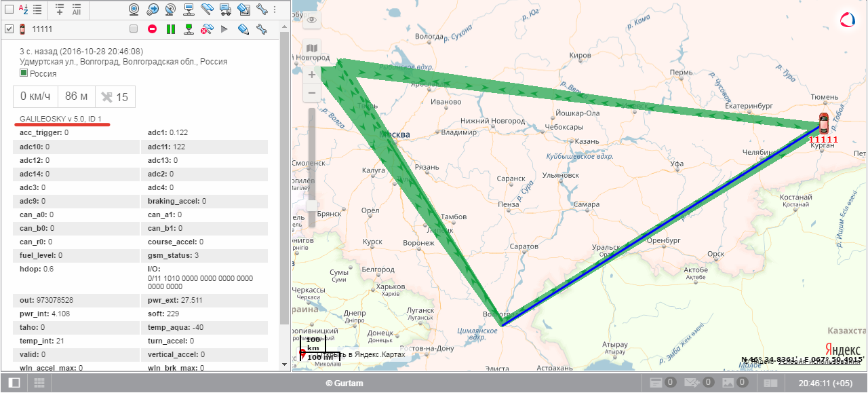868x393 pixels.
Task: Sort the unit list alphabetically
Action: [23, 10]
